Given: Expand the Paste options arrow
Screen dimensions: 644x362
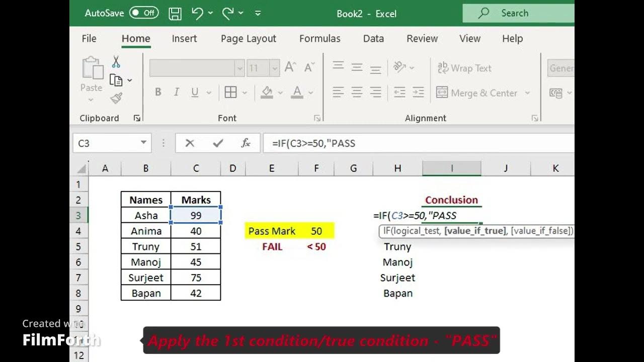Looking at the screenshot, I should pos(91,99).
